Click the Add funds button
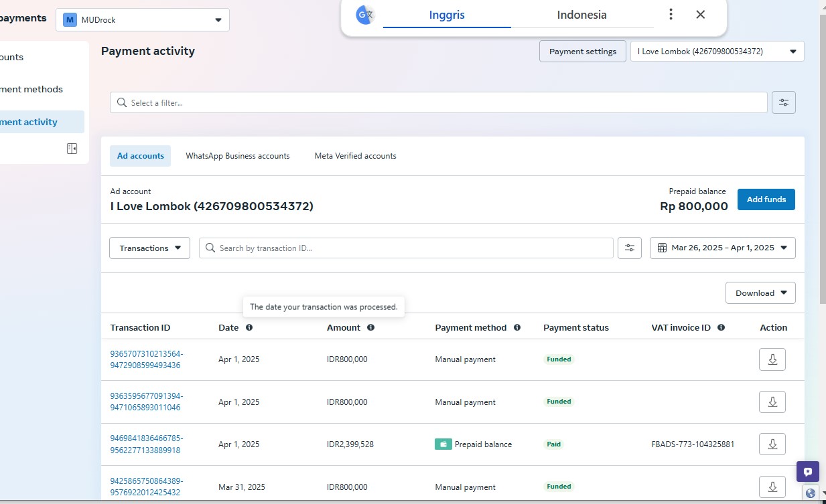This screenshot has height=504, width=826. (x=766, y=199)
